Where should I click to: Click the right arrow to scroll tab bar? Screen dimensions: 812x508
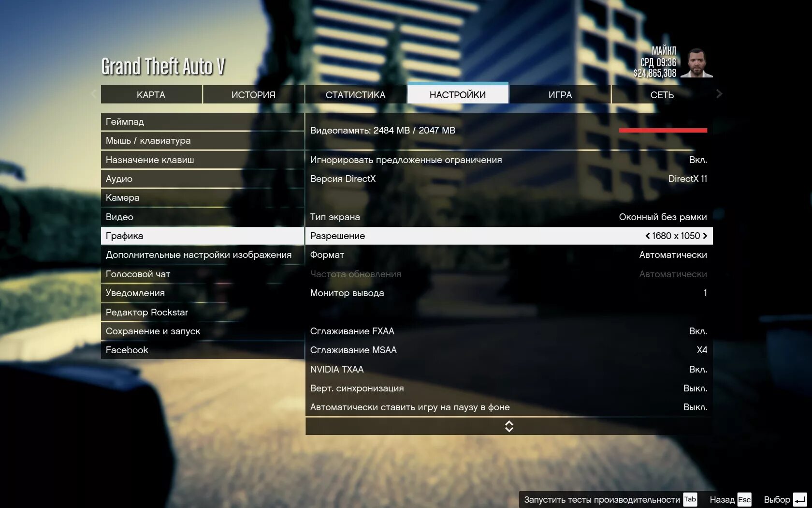[719, 94]
